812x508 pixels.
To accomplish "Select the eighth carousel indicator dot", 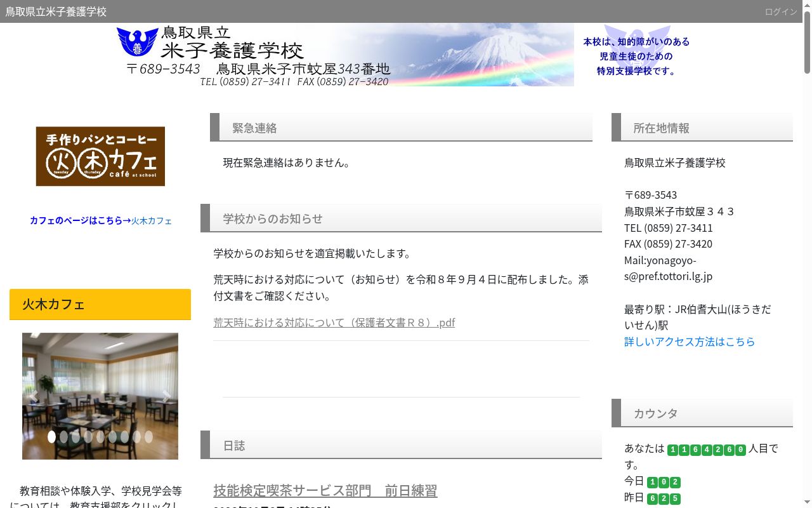I will 136,437.
